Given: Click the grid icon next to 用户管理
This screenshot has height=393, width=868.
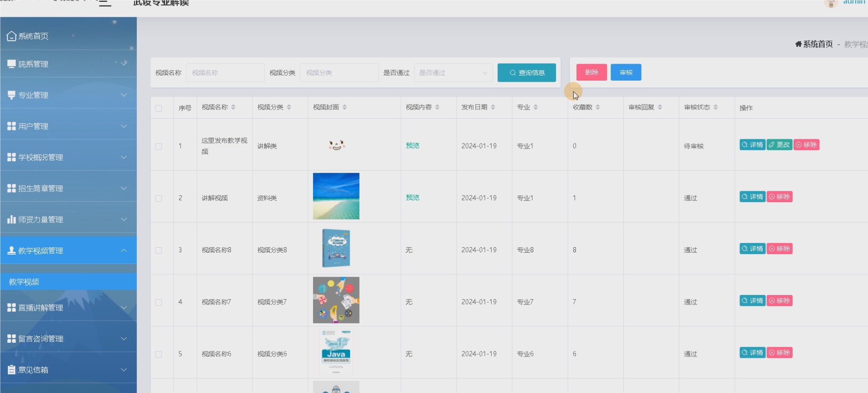Looking at the screenshot, I should tap(11, 126).
